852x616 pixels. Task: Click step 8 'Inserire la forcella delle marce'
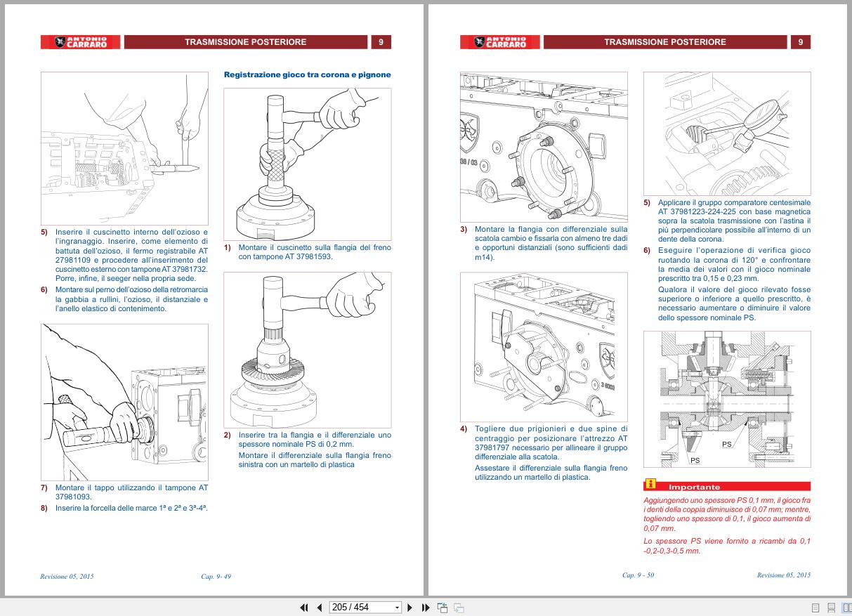[x=131, y=508]
